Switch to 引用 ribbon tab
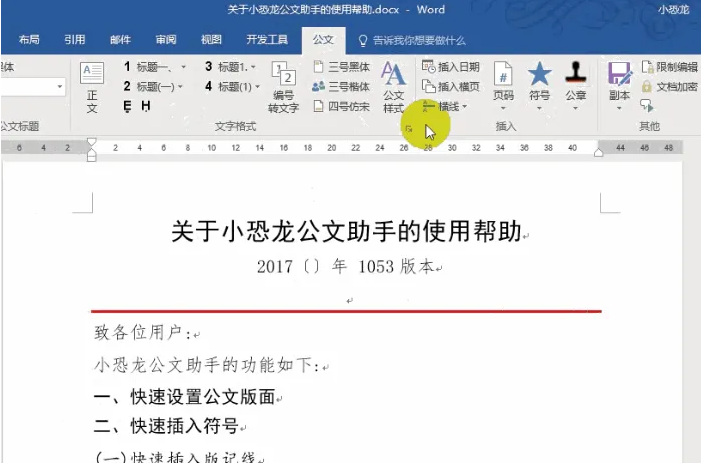The height and width of the screenshot is (476, 702). click(x=74, y=40)
